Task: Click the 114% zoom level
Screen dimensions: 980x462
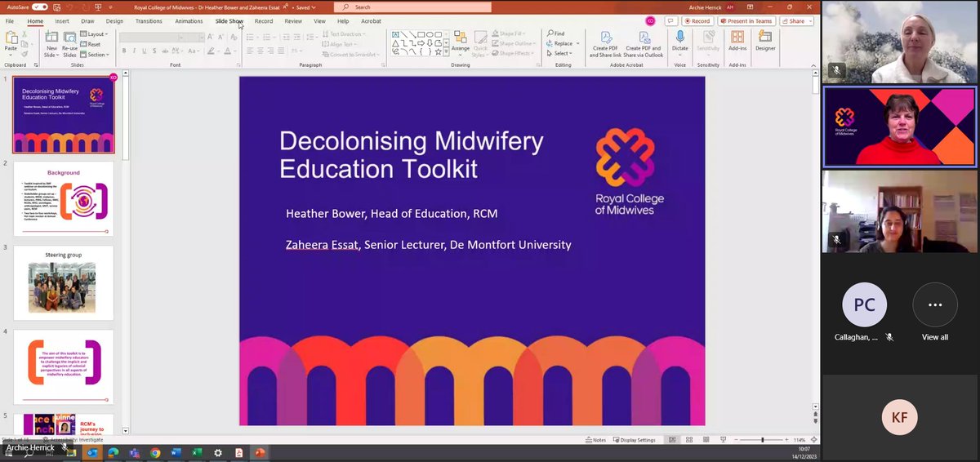Action: click(800, 440)
